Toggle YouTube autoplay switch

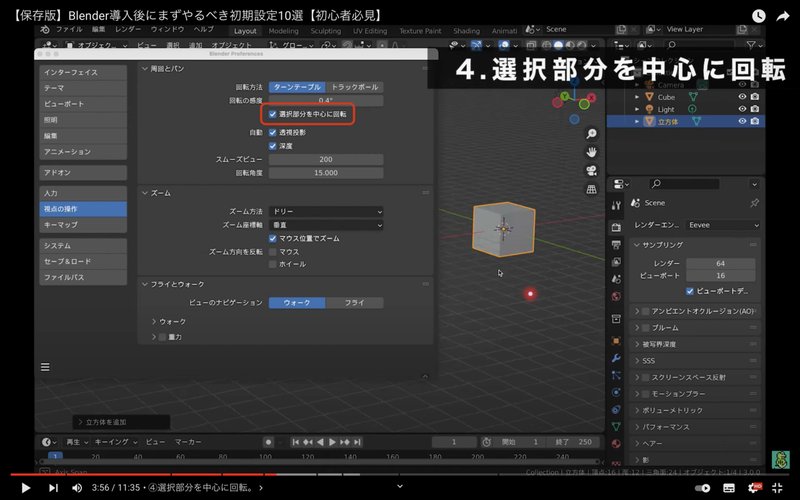click(704, 488)
